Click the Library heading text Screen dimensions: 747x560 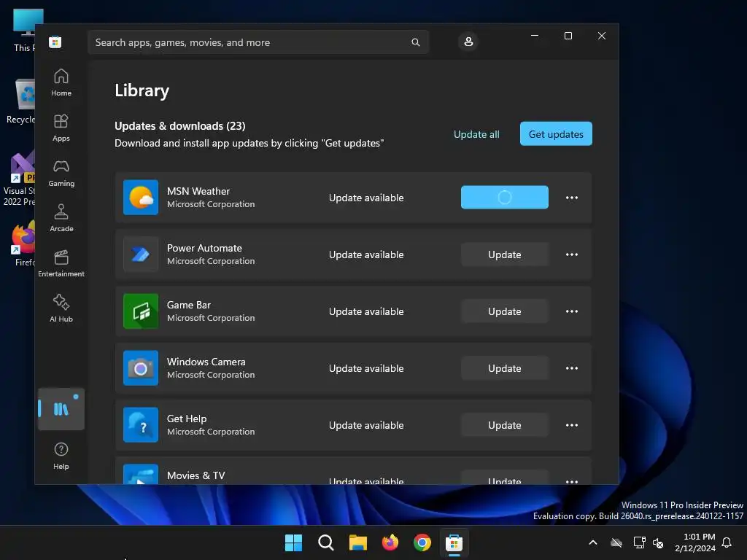[x=142, y=90]
